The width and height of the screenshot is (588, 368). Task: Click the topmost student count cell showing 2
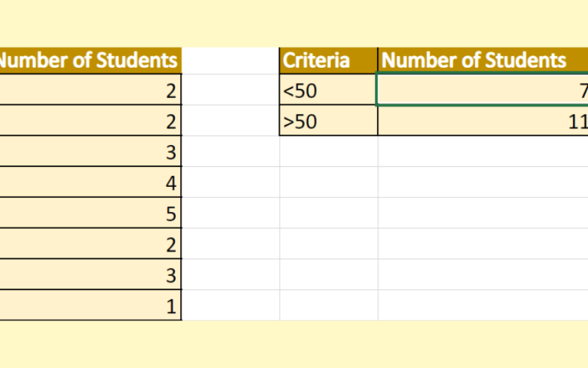[x=90, y=91]
